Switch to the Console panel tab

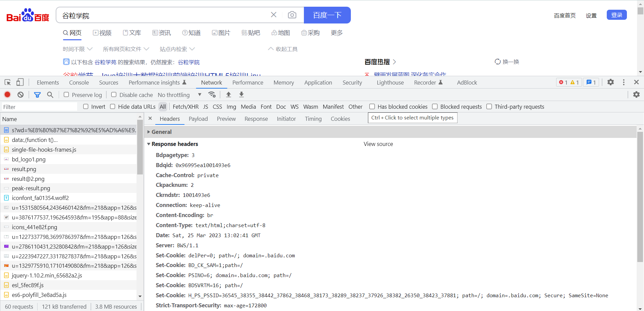coord(79,83)
